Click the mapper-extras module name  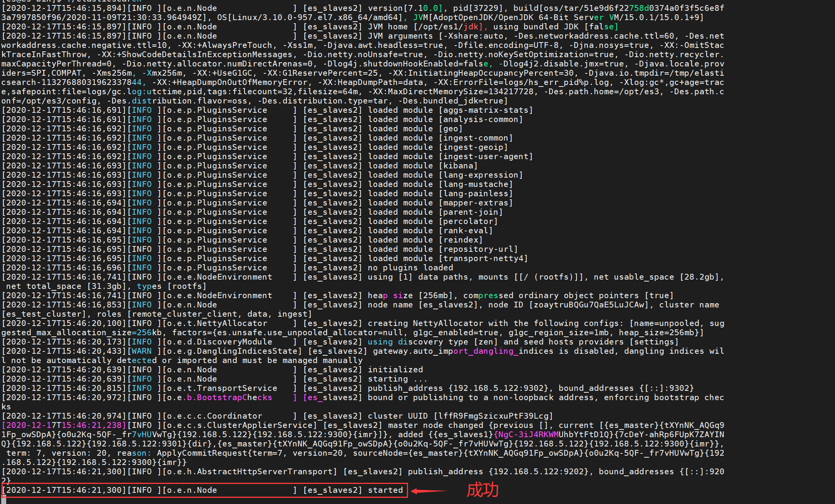[476, 203]
